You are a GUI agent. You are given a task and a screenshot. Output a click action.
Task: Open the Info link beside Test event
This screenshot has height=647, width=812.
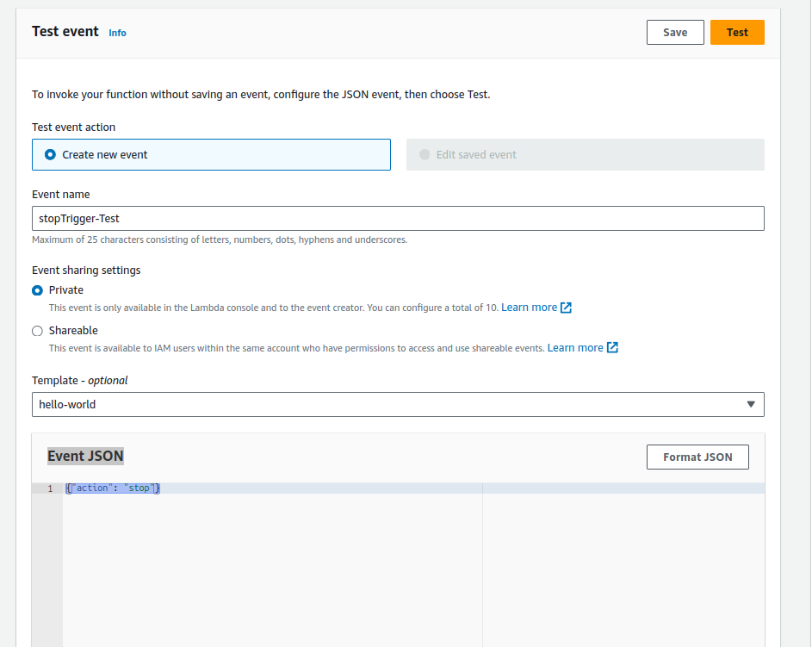pyautogui.click(x=117, y=33)
